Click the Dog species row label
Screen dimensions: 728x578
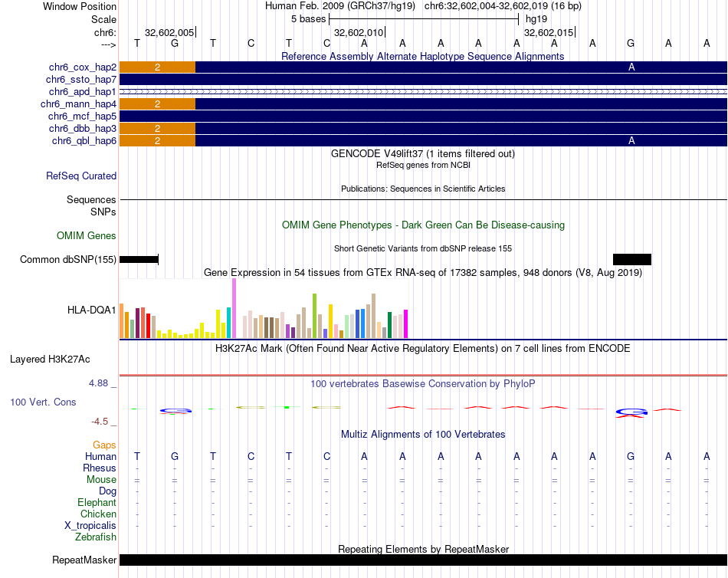(107, 491)
